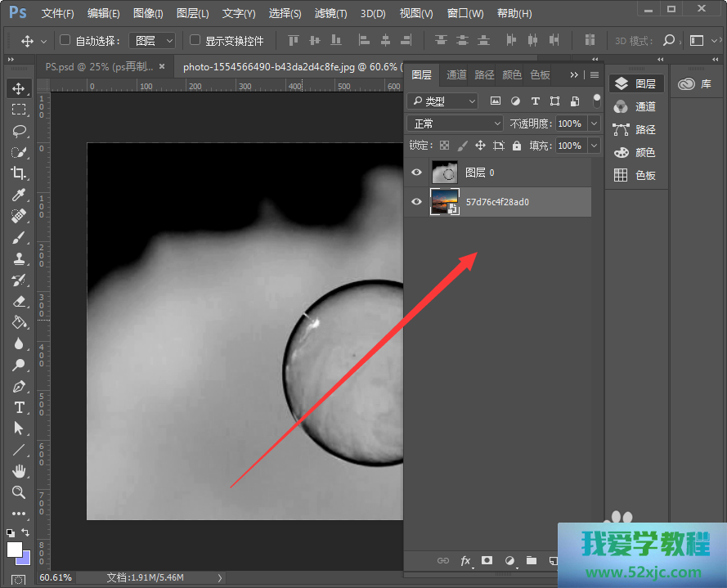The image size is (727, 588).
Task: Open the blend mode 正常 dropdown
Action: pos(455,123)
